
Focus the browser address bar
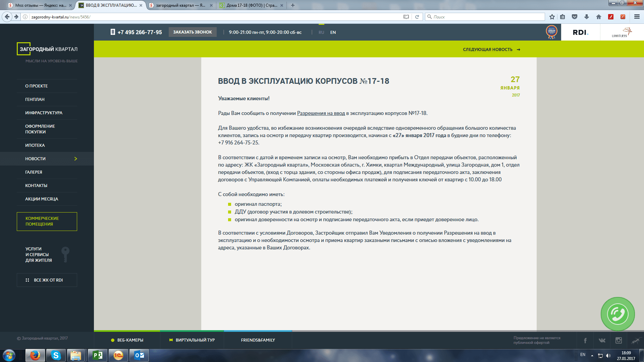click(215, 17)
